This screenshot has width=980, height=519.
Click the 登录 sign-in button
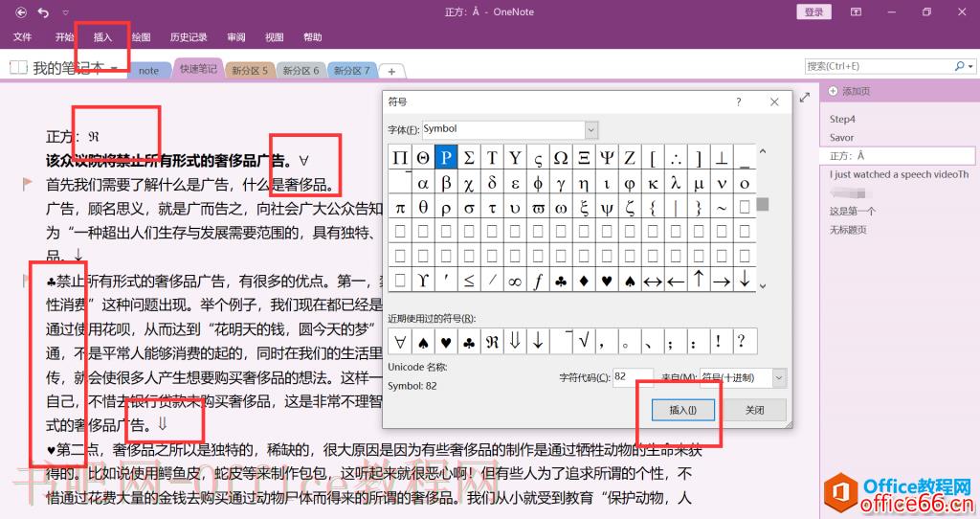pos(813,11)
